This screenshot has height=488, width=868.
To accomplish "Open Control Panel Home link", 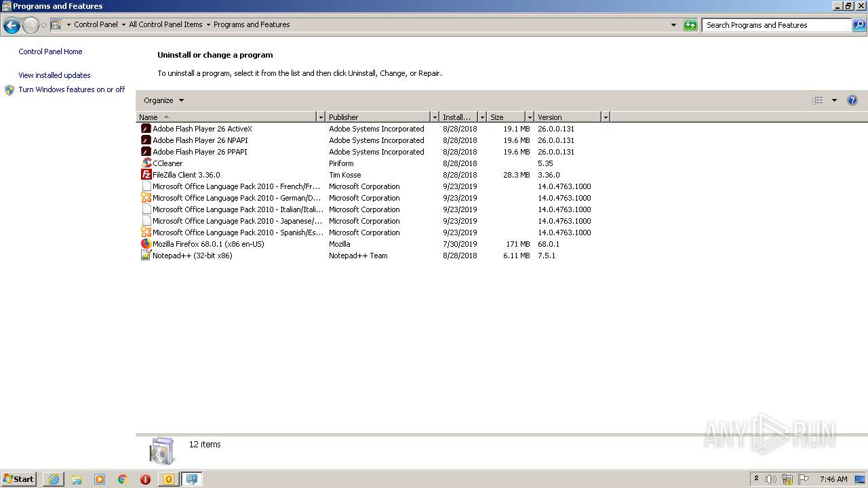I will 50,52.
